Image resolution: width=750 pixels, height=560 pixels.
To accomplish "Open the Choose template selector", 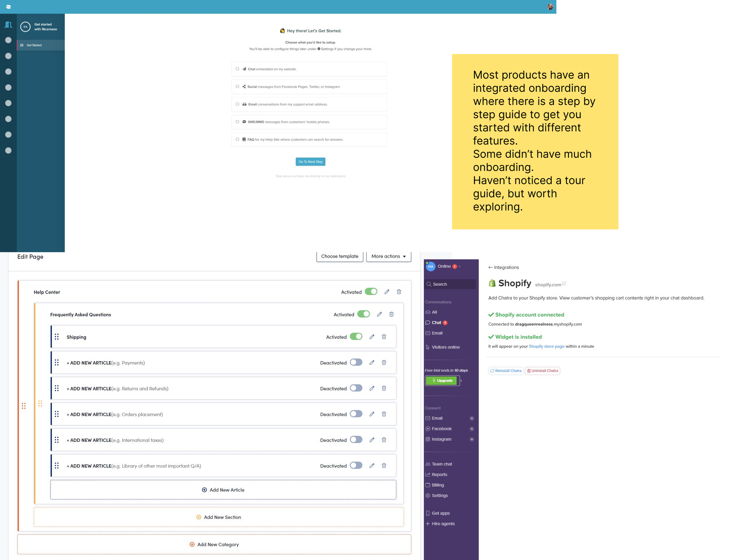I will [339, 256].
